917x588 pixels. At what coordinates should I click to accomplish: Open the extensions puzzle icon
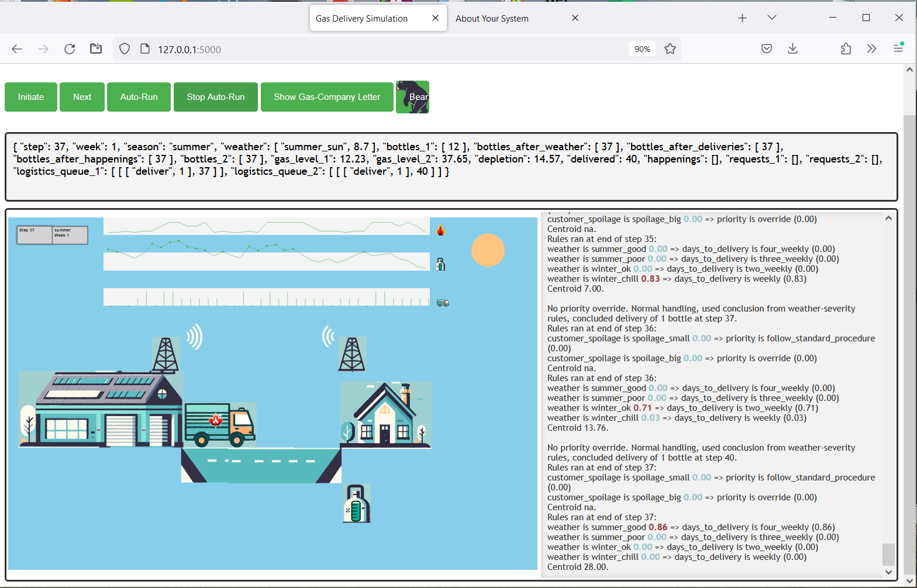846,49
